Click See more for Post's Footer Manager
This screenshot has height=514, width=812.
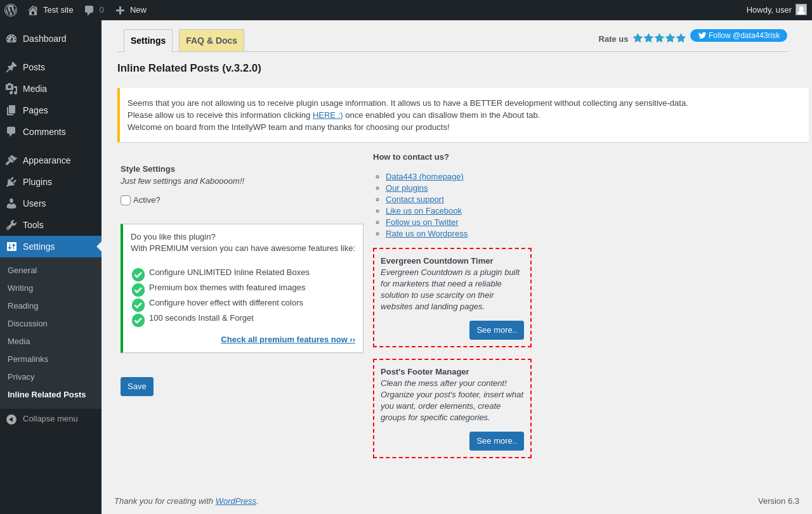tap(497, 441)
